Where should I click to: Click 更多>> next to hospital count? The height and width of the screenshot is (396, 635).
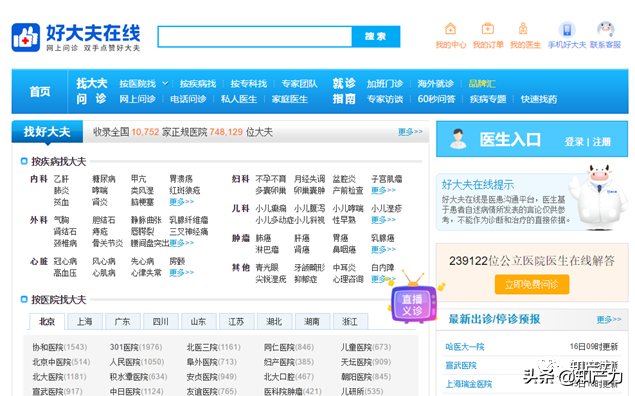point(410,132)
